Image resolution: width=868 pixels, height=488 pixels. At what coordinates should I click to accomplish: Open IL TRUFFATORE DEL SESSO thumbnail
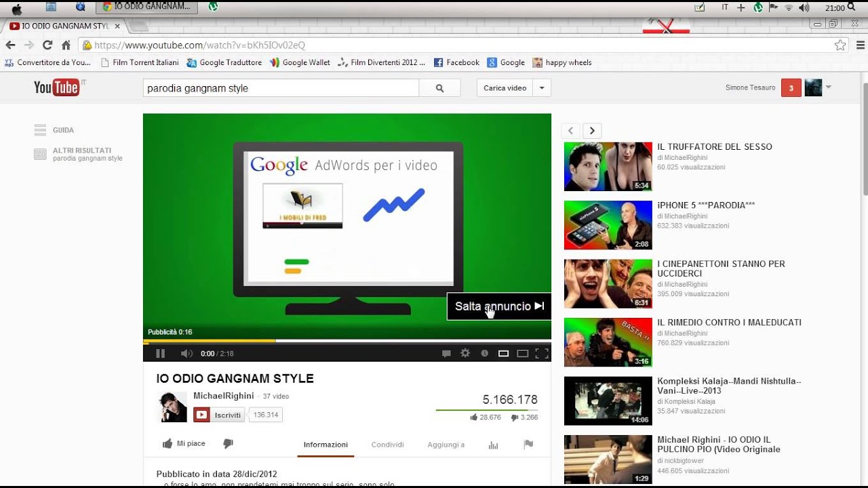[x=608, y=167]
